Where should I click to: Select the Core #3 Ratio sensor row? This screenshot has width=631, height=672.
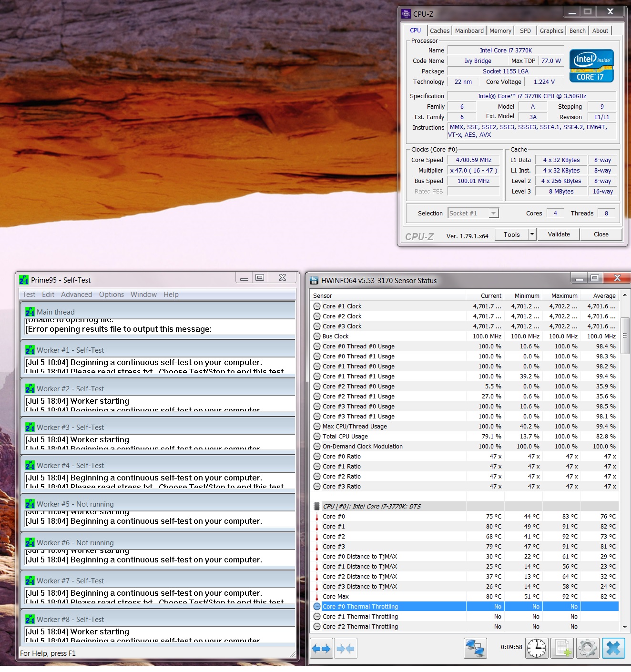pos(465,486)
